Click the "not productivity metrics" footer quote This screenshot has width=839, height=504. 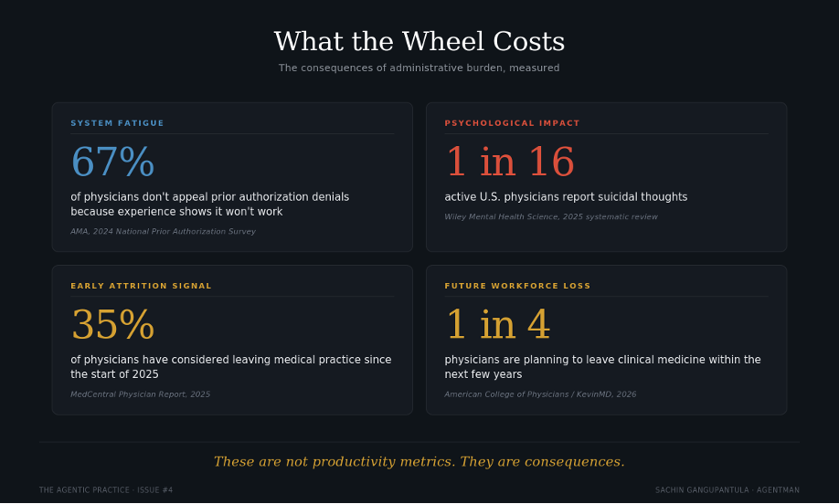point(419,462)
